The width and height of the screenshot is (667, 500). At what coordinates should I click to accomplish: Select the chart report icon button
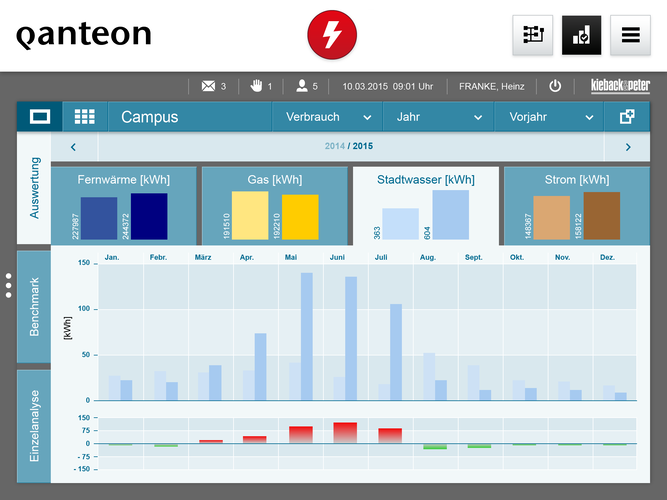pyautogui.click(x=581, y=35)
